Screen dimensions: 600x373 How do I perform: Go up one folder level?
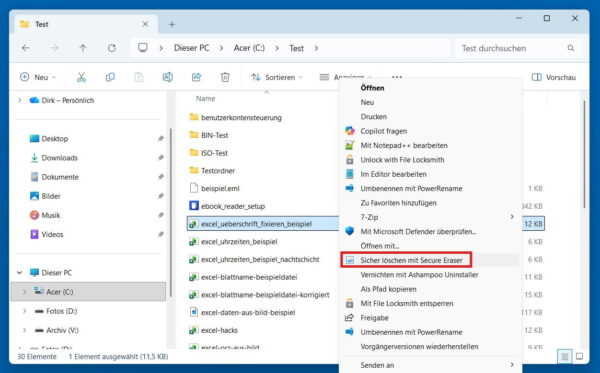coord(83,48)
